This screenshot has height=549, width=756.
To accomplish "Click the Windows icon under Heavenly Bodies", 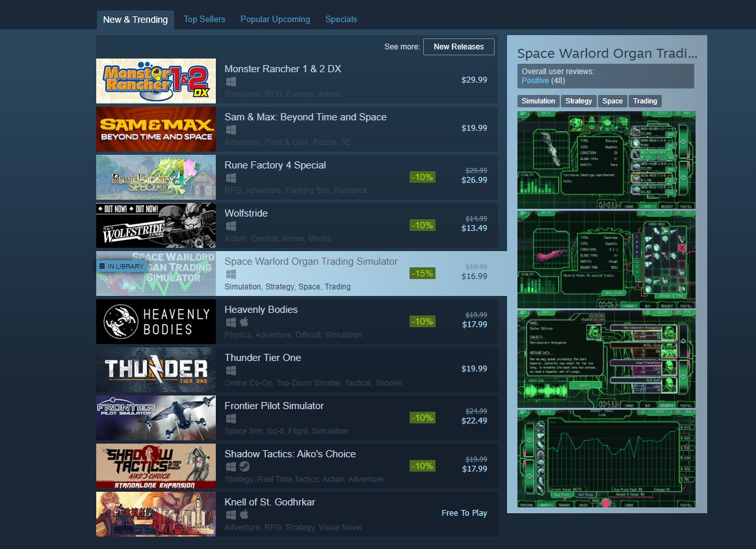I will (231, 322).
